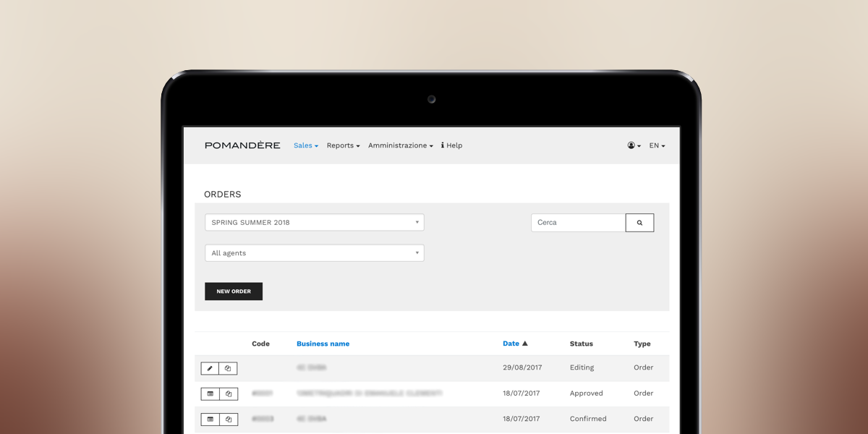
Task: Open the view icon on the Confirmed order
Action: click(x=210, y=420)
